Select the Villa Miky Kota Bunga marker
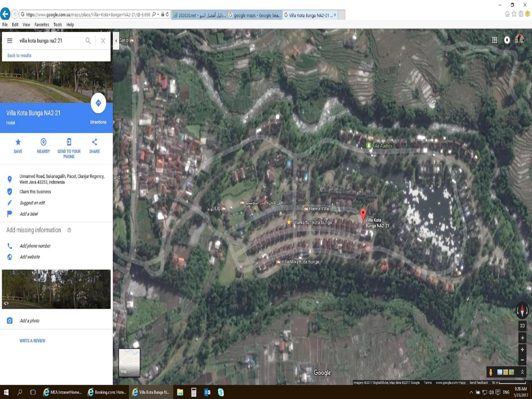 coord(278,262)
